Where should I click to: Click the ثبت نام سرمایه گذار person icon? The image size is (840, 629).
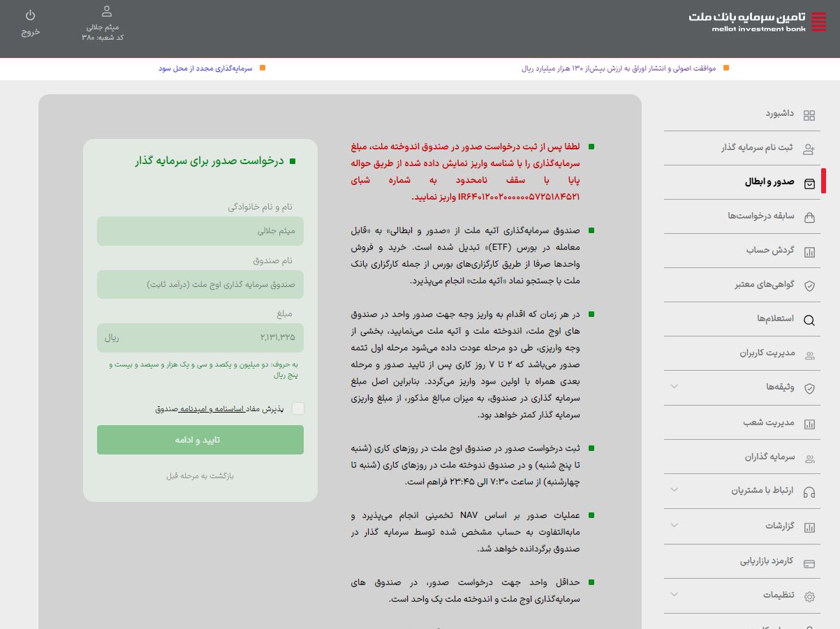click(x=809, y=149)
